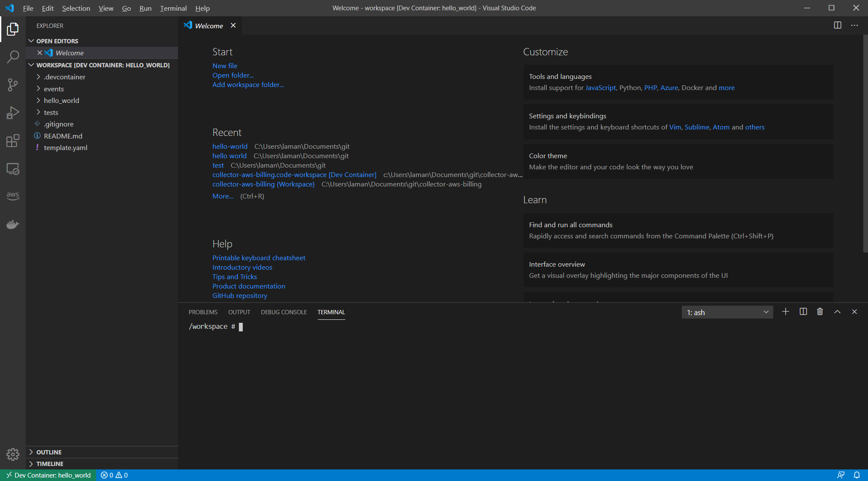Switch to the Debug Console tab

pyautogui.click(x=283, y=312)
